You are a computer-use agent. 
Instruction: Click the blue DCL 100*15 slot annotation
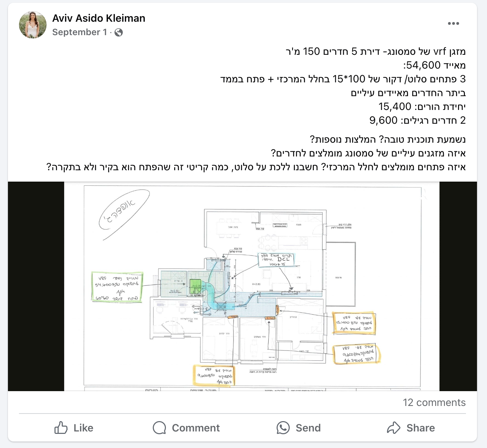tap(277, 260)
